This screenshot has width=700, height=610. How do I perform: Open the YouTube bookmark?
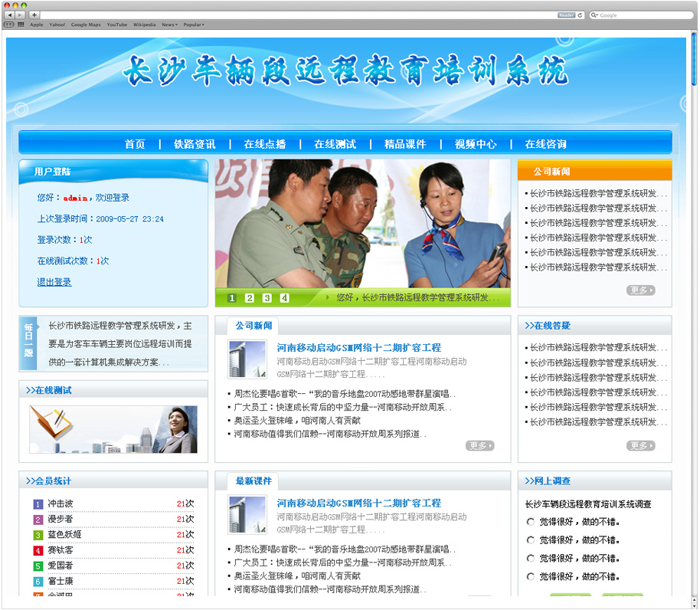(117, 25)
